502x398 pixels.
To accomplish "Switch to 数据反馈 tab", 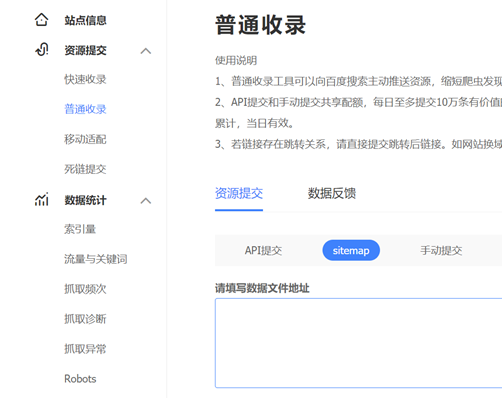I will [332, 193].
